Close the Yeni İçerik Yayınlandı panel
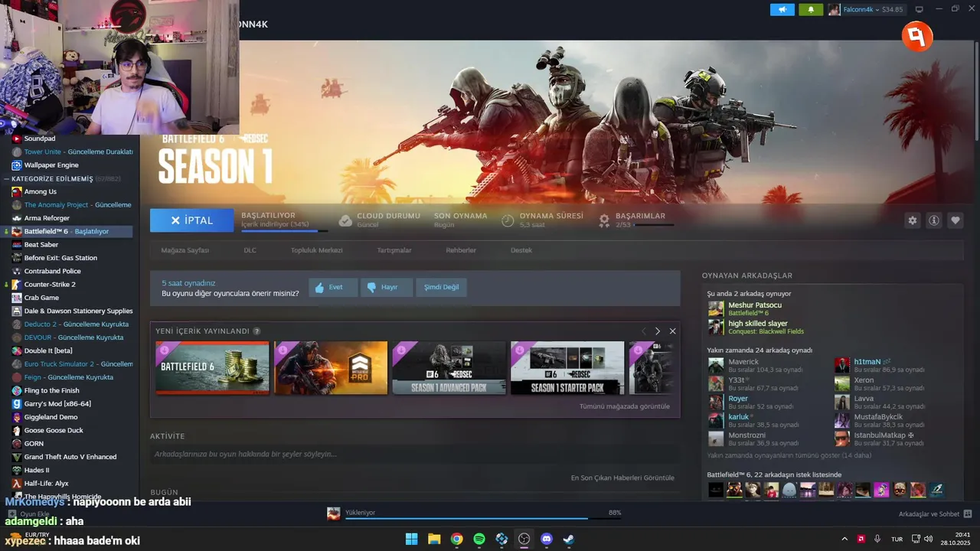The image size is (980, 551). pos(672,331)
